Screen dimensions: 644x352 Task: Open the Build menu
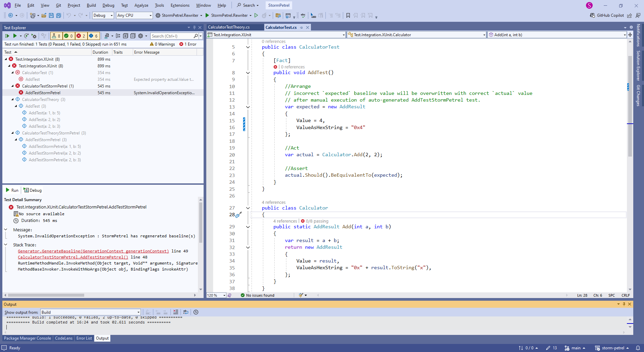coord(91,5)
